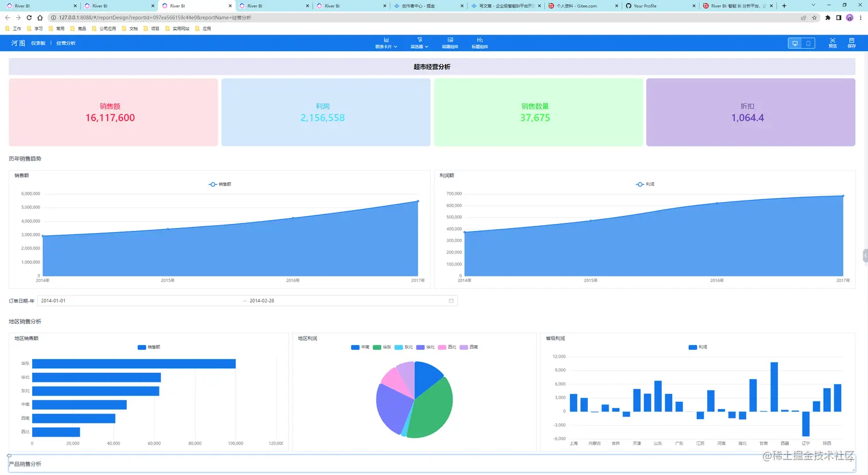The image size is (868, 475).
Task: Bookmark this page with star icon
Action: pyautogui.click(x=814, y=18)
